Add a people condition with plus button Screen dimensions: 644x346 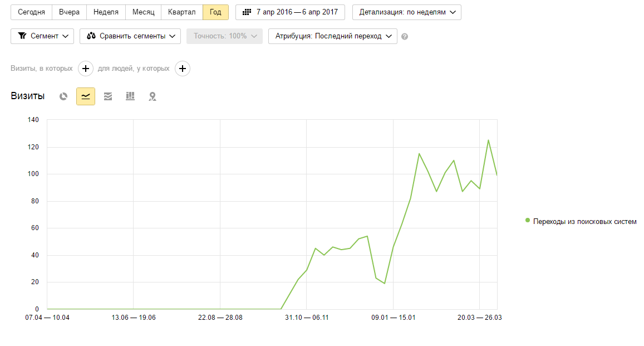(x=183, y=69)
